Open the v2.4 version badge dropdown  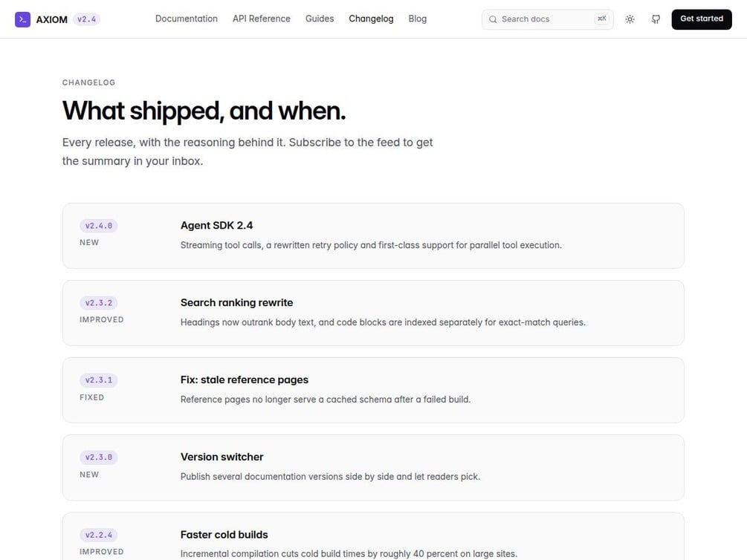click(86, 19)
